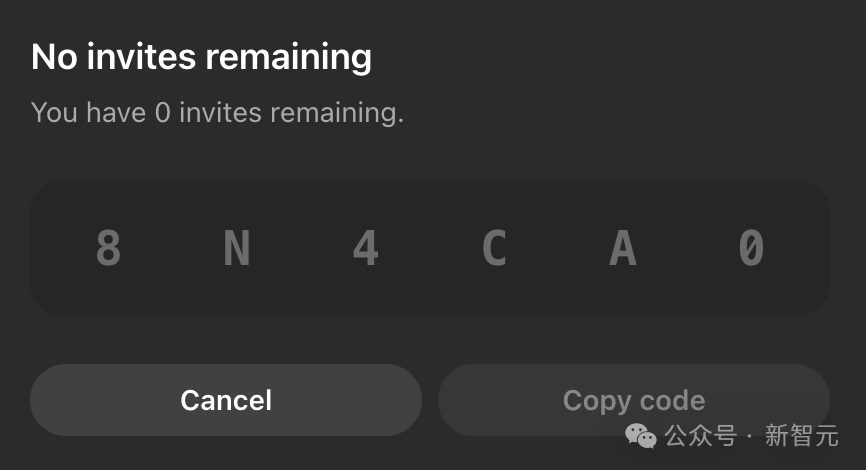The height and width of the screenshot is (470, 866).
Task: Click the 'You have 0 invites remaining.' message
Action: pyautogui.click(x=217, y=112)
